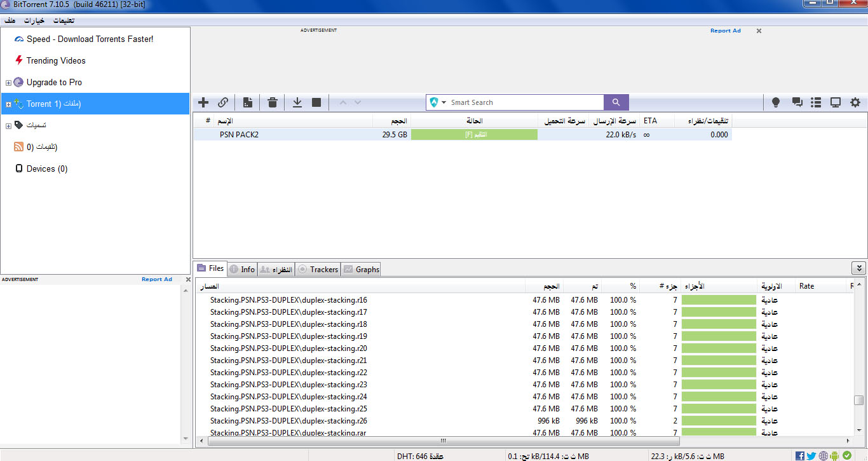Click the purple search magnifier button
This screenshot has width=868, height=461.
[x=616, y=102]
